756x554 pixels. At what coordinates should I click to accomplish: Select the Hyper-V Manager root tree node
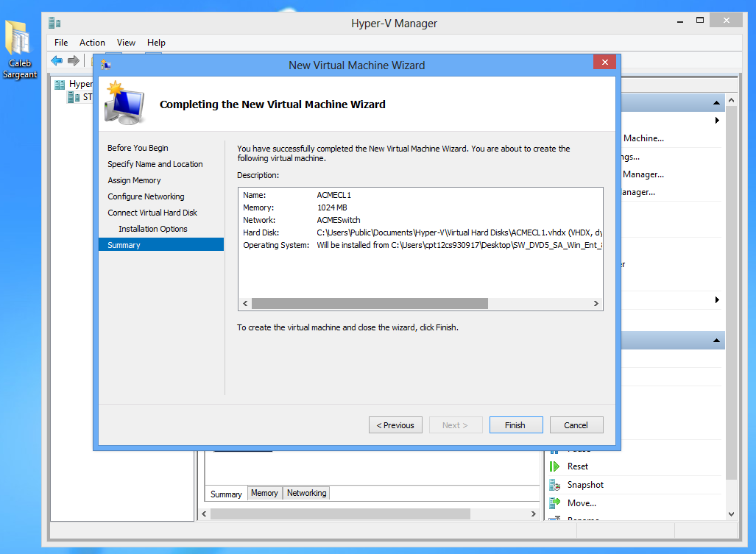pyautogui.click(x=74, y=84)
